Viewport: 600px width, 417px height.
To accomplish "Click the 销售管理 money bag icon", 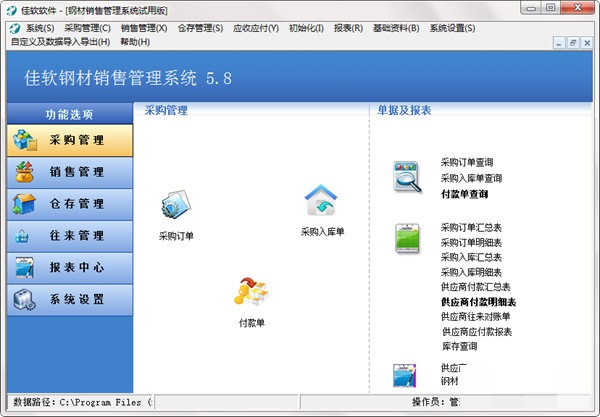I will click(x=25, y=172).
